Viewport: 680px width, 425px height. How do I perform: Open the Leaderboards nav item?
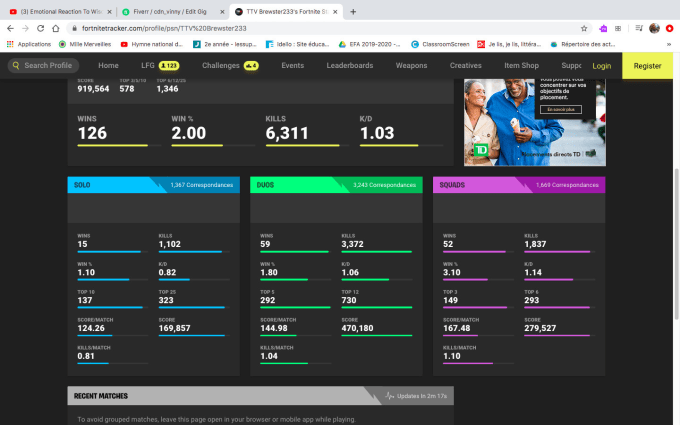point(350,65)
